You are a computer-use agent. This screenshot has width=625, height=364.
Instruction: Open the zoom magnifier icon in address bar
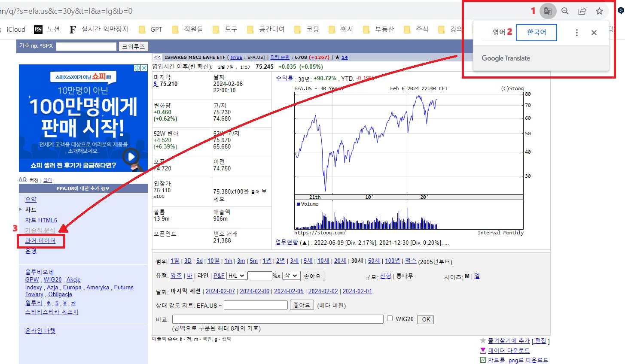tap(565, 11)
